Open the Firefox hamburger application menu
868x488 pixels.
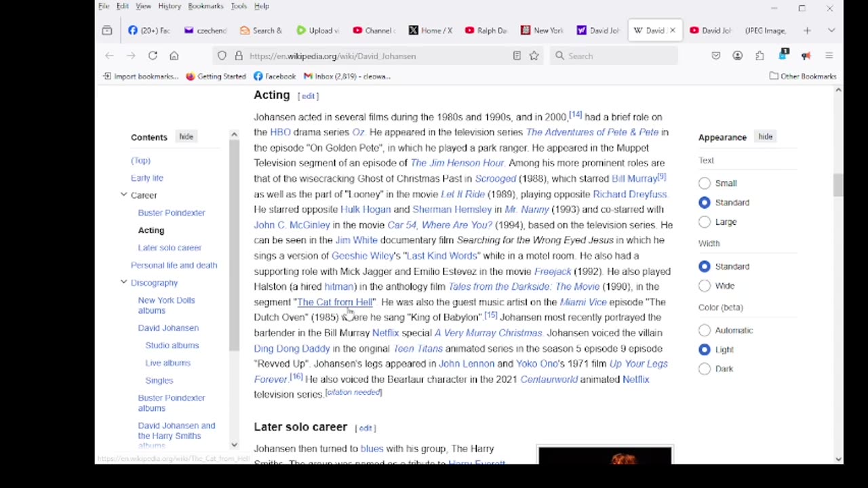point(829,56)
